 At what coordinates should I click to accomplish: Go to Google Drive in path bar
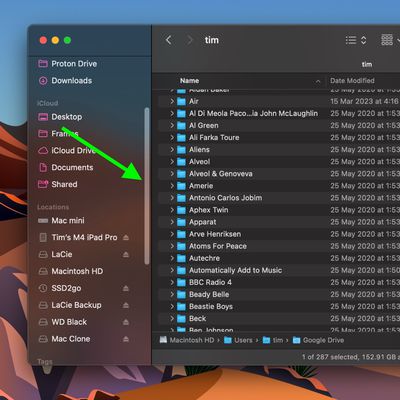[x=318, y=340]
